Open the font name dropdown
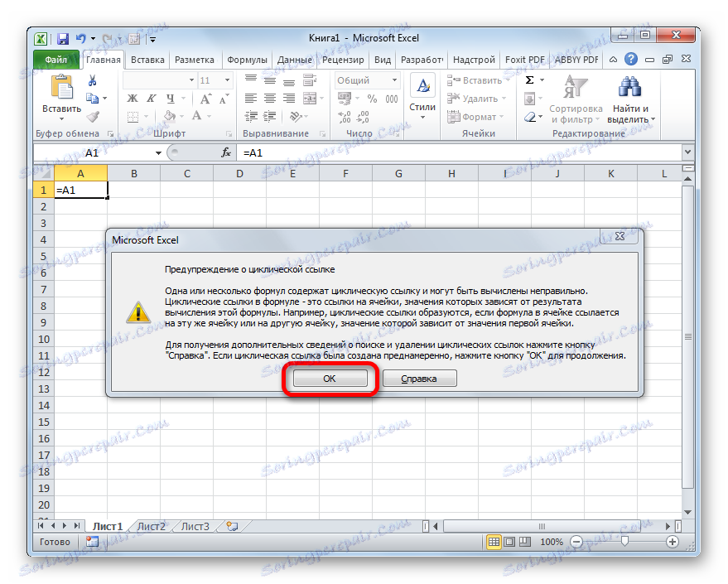728x584 pixels. pos(191,80)
